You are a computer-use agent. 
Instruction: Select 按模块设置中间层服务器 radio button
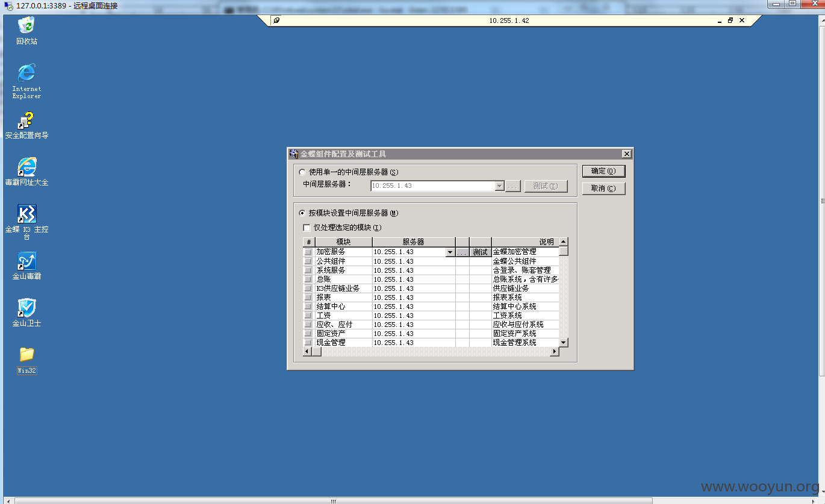click(x=302, y=213)
